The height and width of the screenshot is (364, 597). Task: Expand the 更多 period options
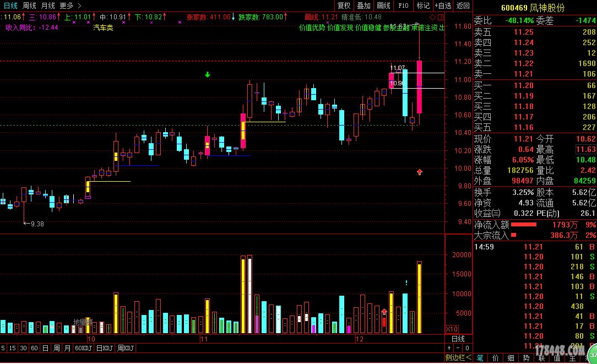[x=70, y=6]
